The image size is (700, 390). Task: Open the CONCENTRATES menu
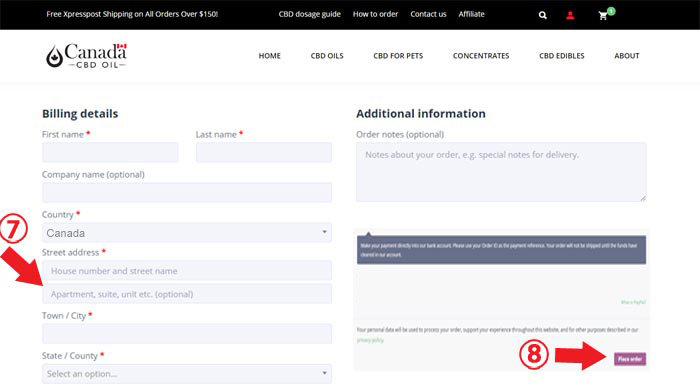[481, 56]
